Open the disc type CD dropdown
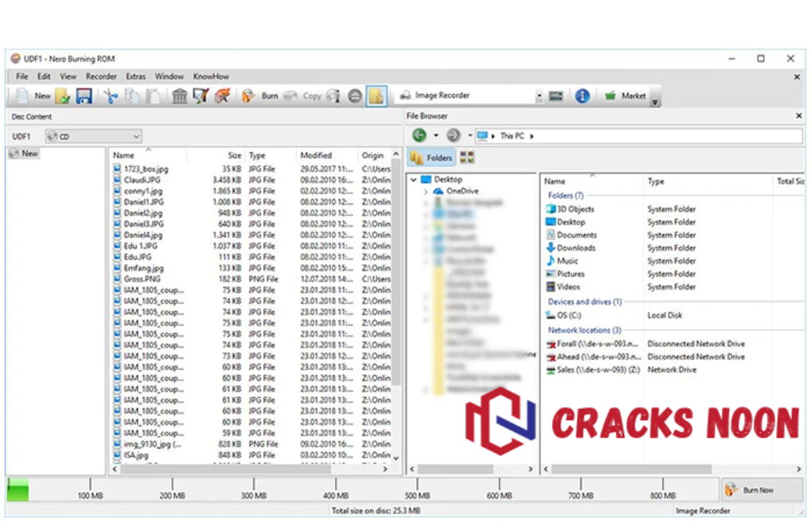Viewport: 812px width, 522px height. click(x=94, y=137)
